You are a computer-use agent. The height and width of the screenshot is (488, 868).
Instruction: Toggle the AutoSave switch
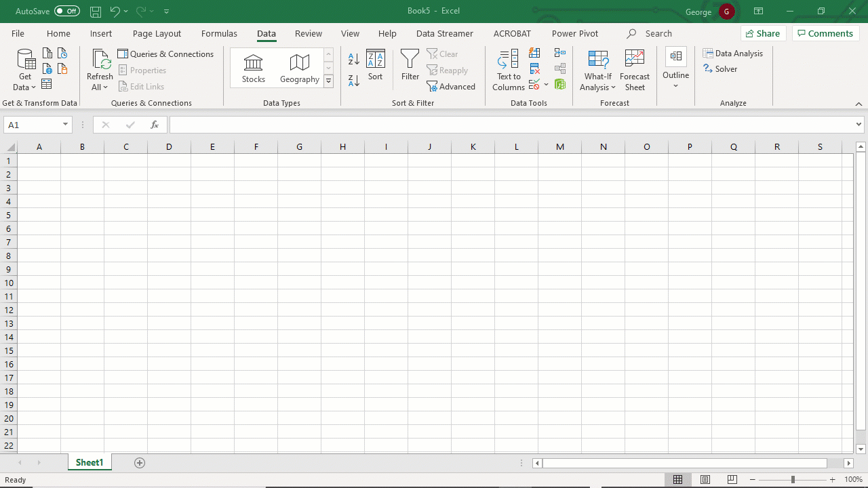pyautogui.click(x=67, y=12)
